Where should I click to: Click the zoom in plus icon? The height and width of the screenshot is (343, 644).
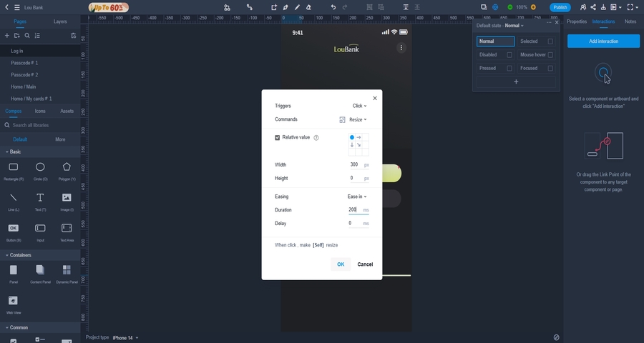(533, 7)
